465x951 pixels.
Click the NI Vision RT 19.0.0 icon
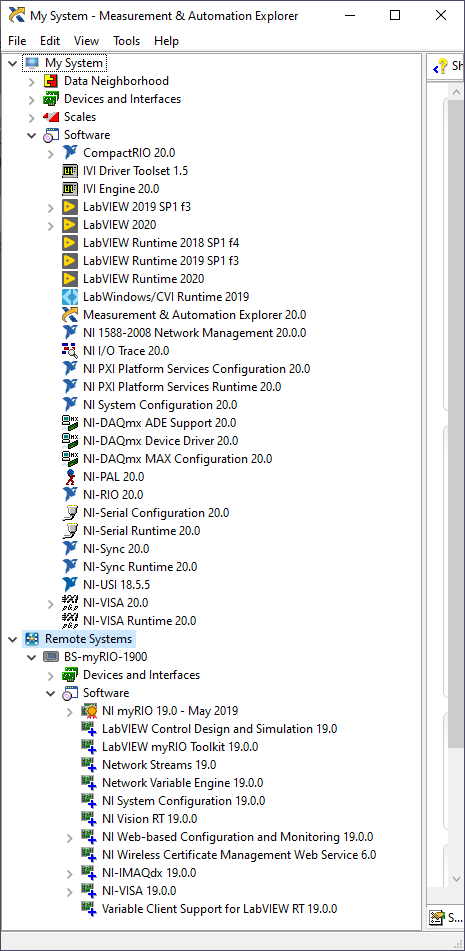click(90, 819)
